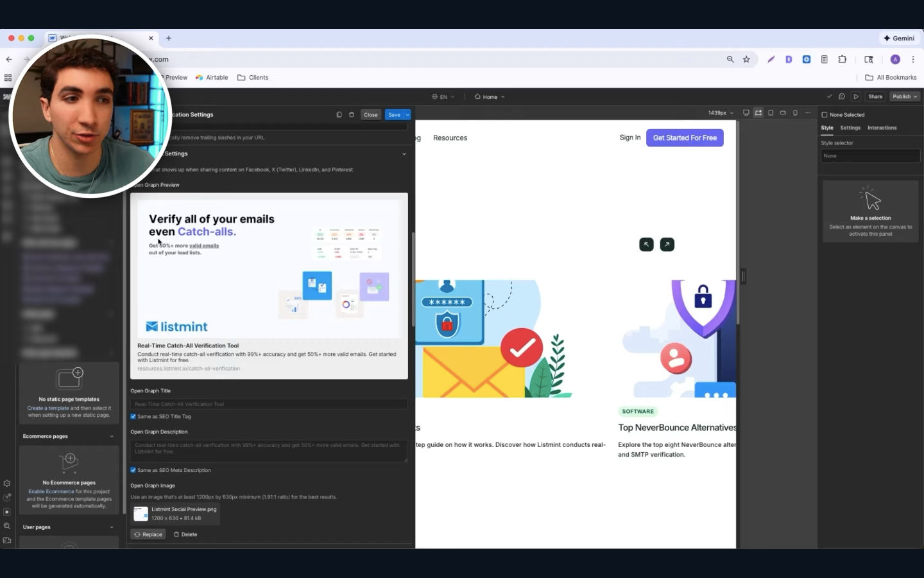The image size is (924, 578).
Task: Choose the mobile portrait breakpoint icon
Action: point(795,113)
